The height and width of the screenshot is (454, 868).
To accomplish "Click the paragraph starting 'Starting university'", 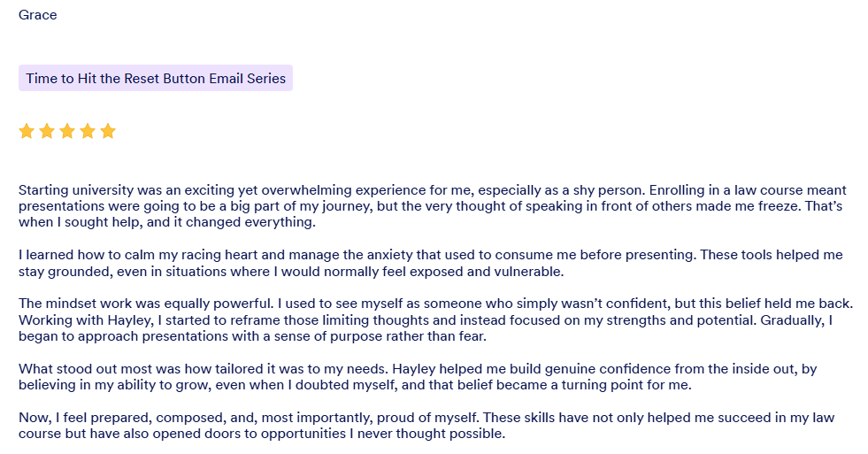I will tap(354, 206).
